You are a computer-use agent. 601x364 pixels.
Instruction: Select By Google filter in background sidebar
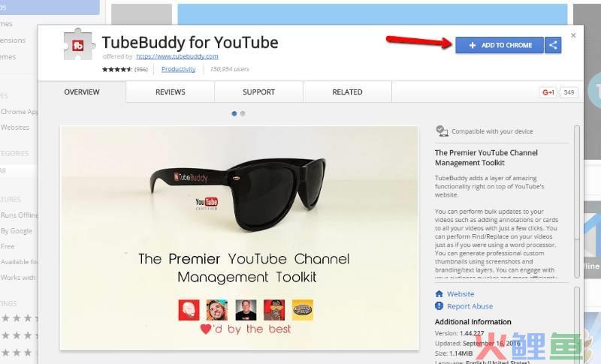click(17, 231)
